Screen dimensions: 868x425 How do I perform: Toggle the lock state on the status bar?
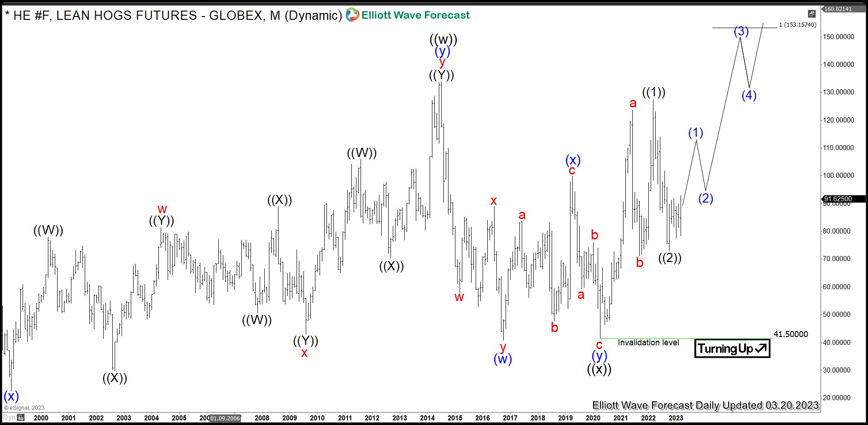(20, 418)
